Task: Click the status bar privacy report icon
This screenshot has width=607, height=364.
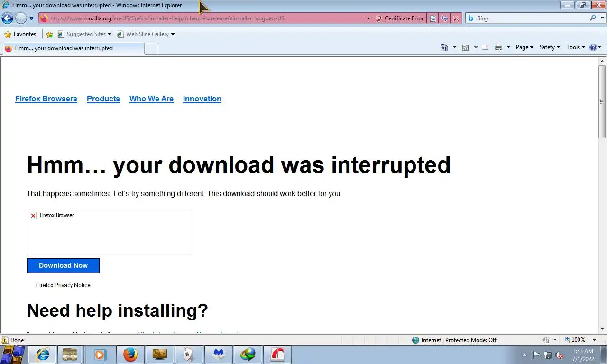Action: tap(546, 340)
